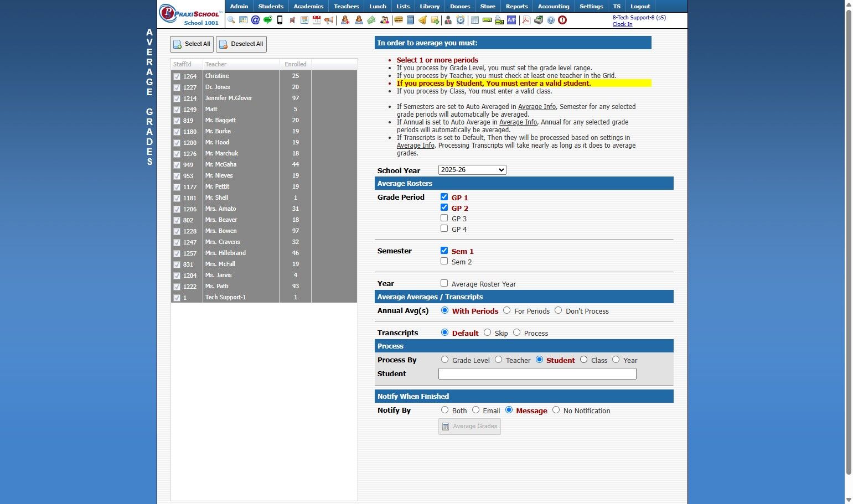Follow the Clock In link
Image resolution: width=853 pixels, height=504 pixels.
coord(622,24)
